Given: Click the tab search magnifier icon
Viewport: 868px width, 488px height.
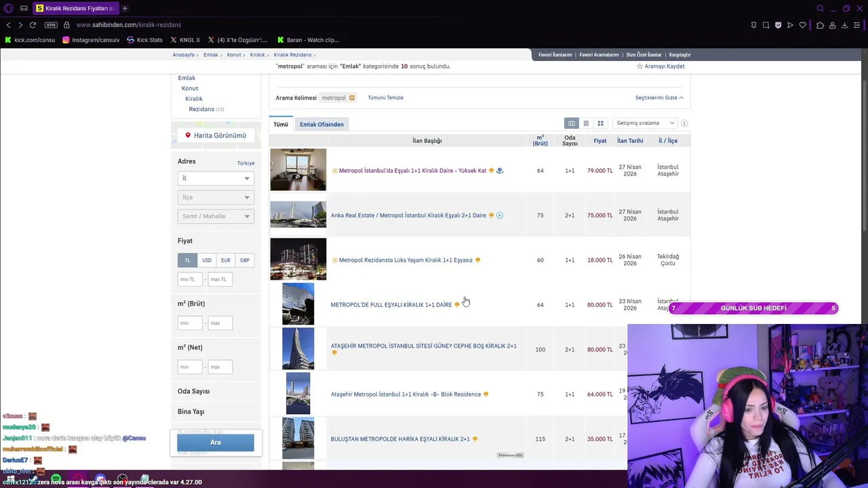Looking at the screenshot, I should tap(820, 8).
